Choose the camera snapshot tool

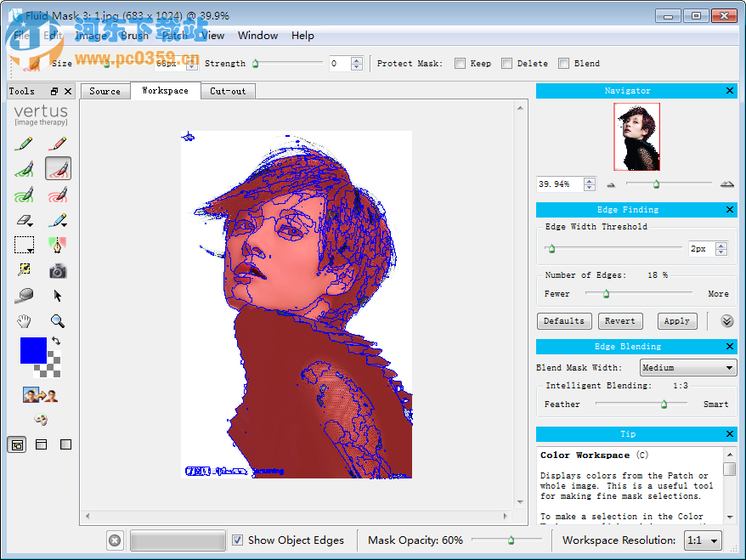pyautogui.click(x=58, y=271)
